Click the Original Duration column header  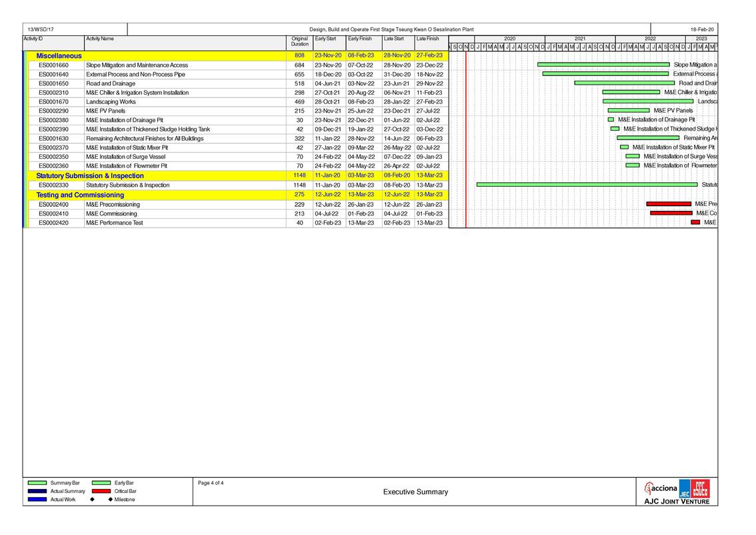pos(299,41)
